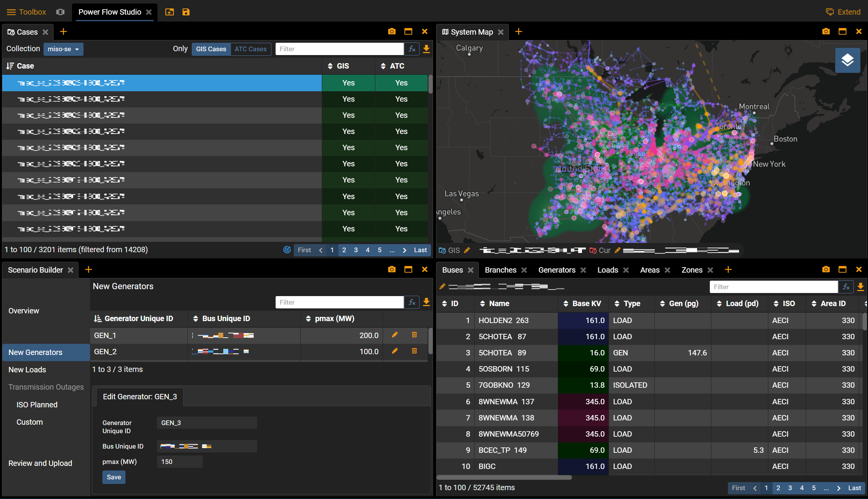Viewport: 868px width, 499px height.
Task: Click download icon in Cases panel
Action: click(426, 49)
